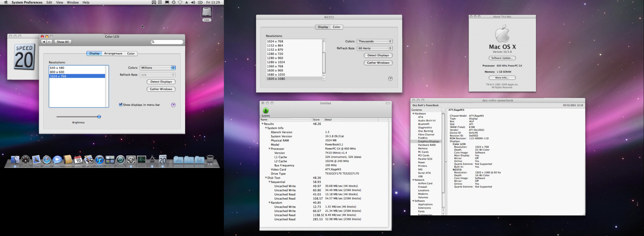Open iCal from the Dock
This screenshot has height=236, width=644.
[78, 159]
